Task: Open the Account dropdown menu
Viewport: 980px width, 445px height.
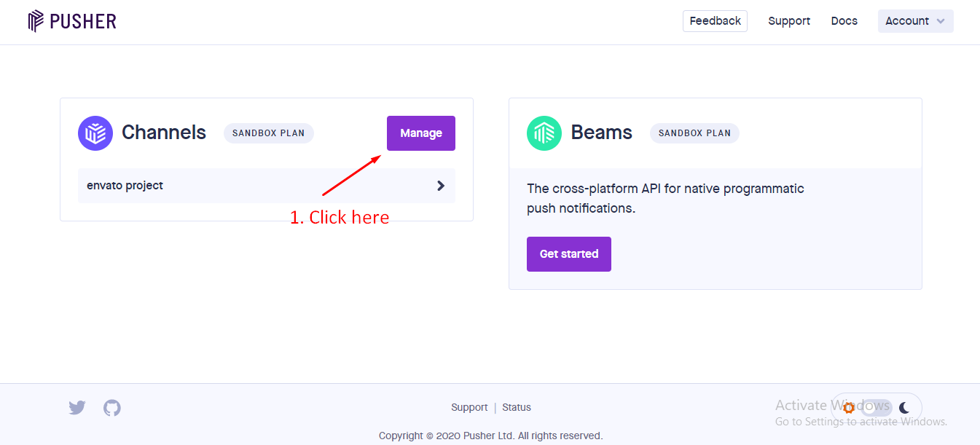Action: coord(915,21)
